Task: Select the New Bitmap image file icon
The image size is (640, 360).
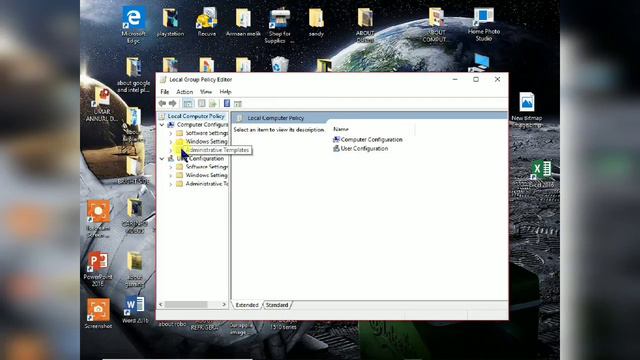Action: 527,110
